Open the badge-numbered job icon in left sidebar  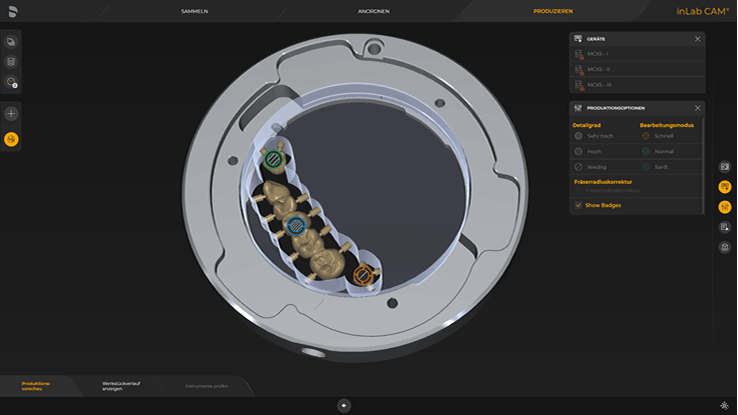[11, 83]
